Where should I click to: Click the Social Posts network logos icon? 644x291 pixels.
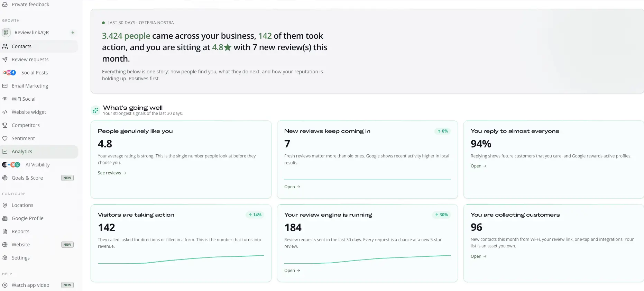[x=9, y=73]
